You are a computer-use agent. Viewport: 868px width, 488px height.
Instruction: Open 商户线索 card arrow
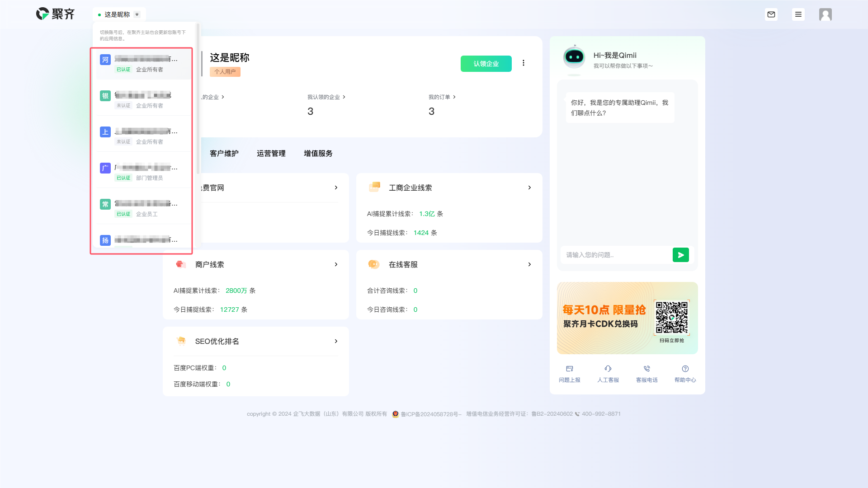(x=336, y=264)
